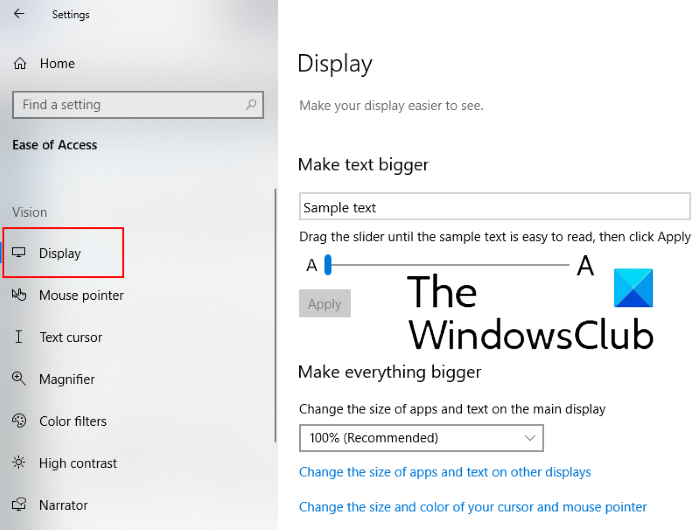Go to Settings Home

(x=57, y=63)
